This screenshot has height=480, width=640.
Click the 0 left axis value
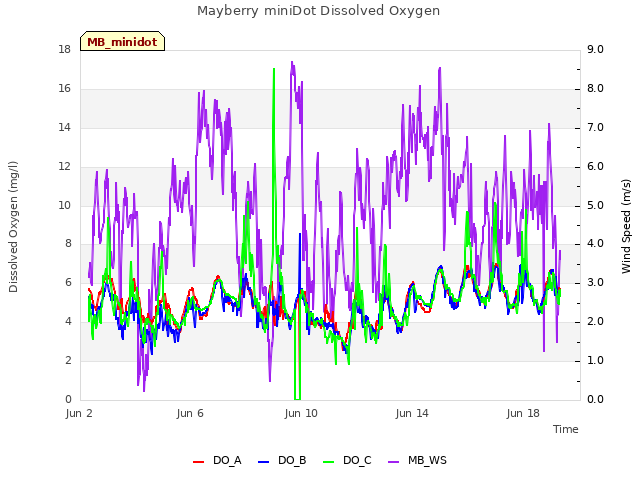point(68,399)
